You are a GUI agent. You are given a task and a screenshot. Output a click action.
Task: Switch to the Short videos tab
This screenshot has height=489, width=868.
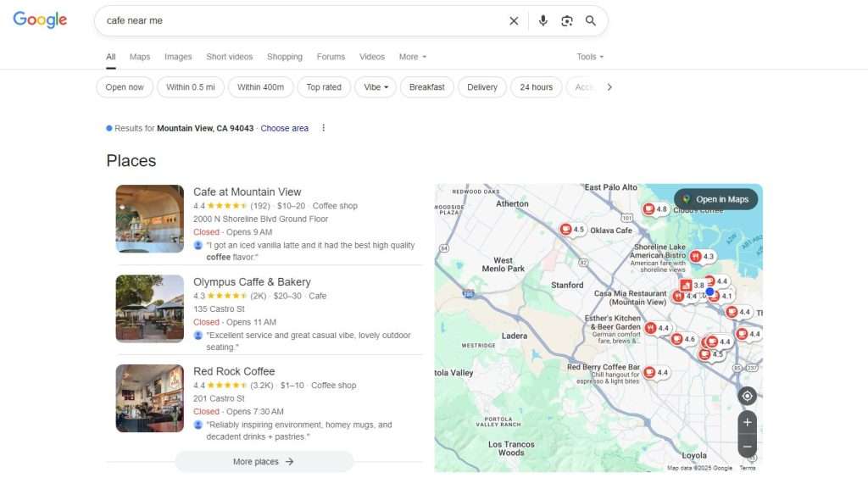click(229, 57)
